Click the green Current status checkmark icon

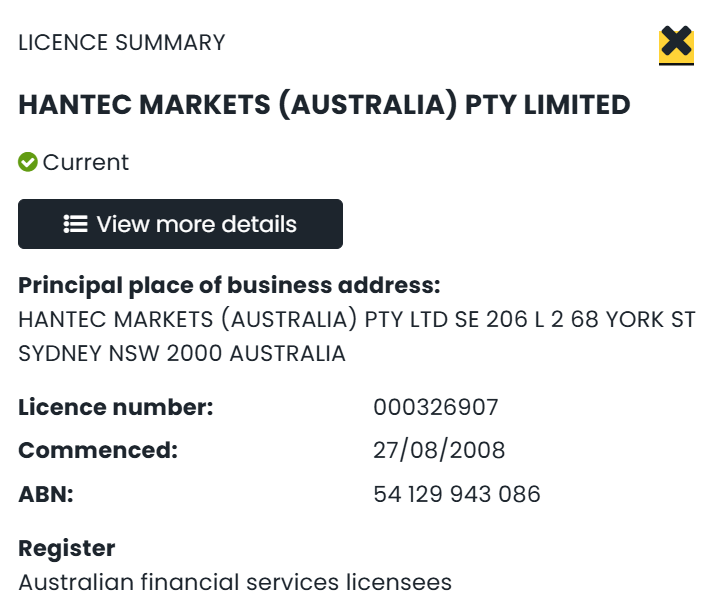pyautogui.click(x=28, y=162)
